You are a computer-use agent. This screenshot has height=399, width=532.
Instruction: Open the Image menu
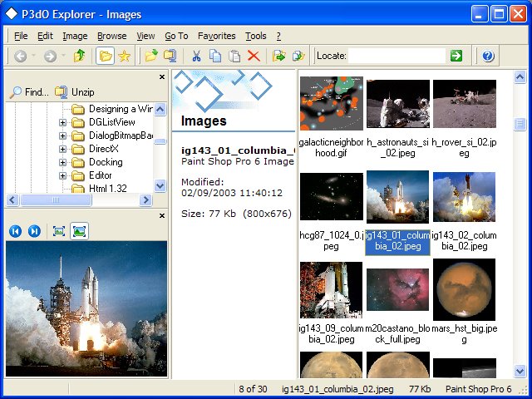pos(75,36)
